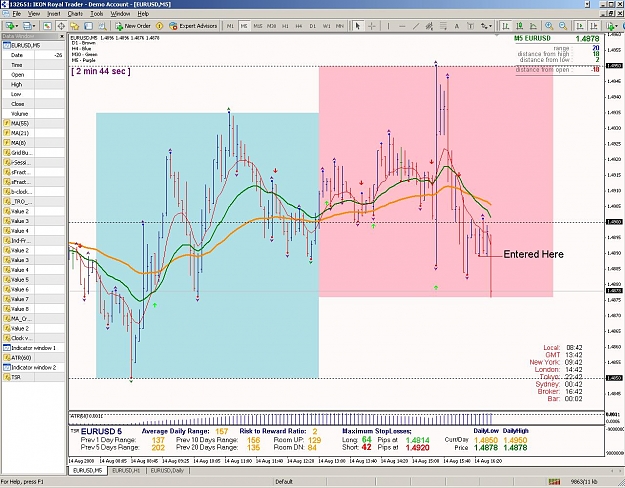Switch to M1 timeframe
The width and height of the screenshot is (625, 488).
230,26
